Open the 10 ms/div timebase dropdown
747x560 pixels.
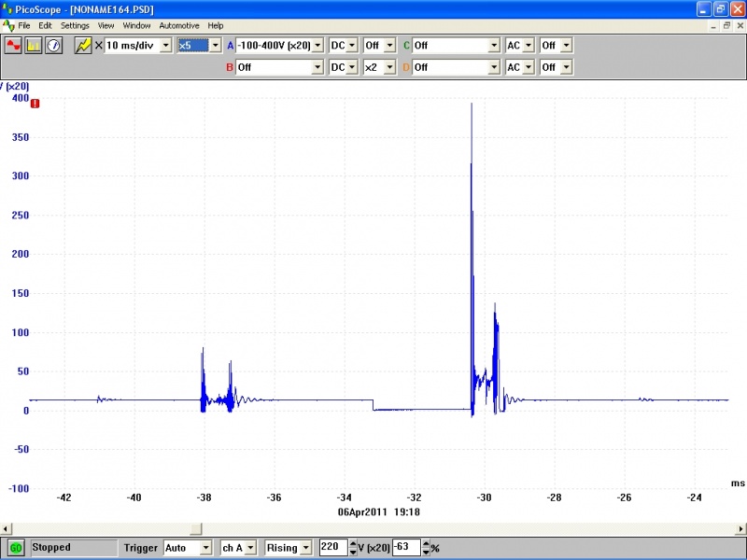[x=166, y=45]
